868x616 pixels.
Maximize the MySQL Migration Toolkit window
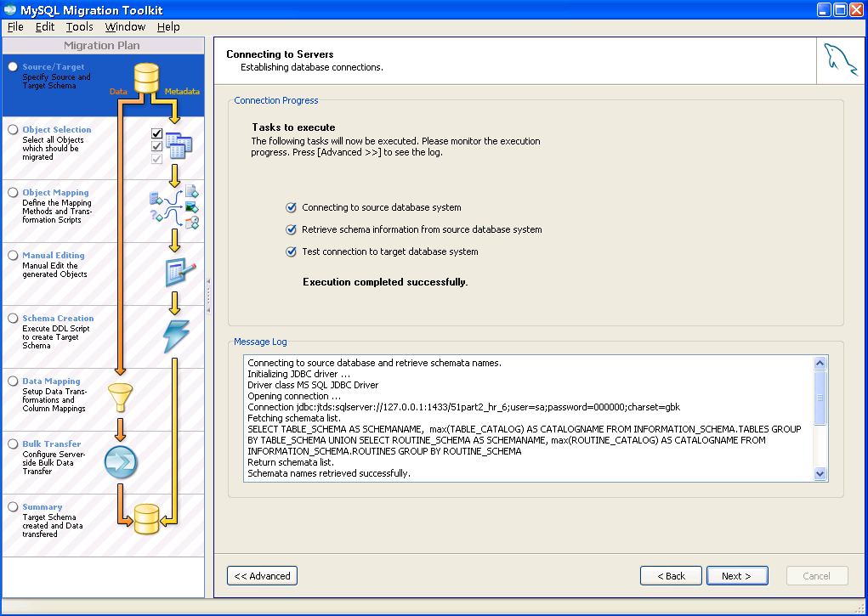pyautogui.click(x=840, y=9)
